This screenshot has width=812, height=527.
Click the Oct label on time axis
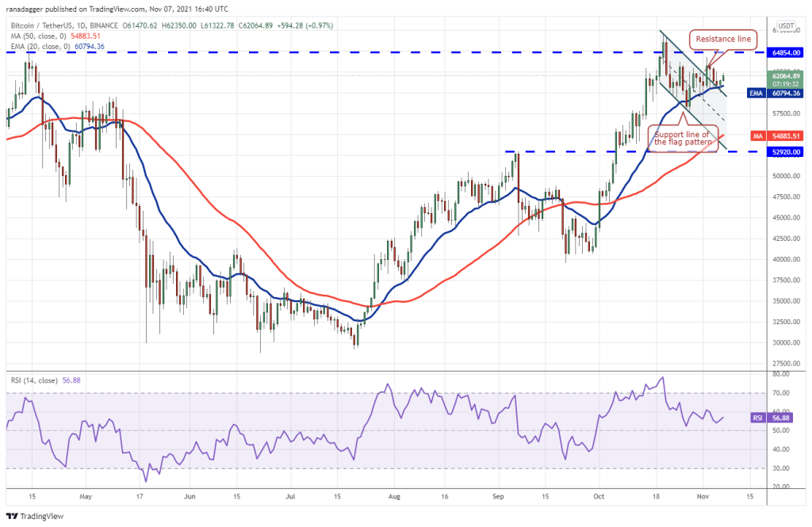[599, 498]
